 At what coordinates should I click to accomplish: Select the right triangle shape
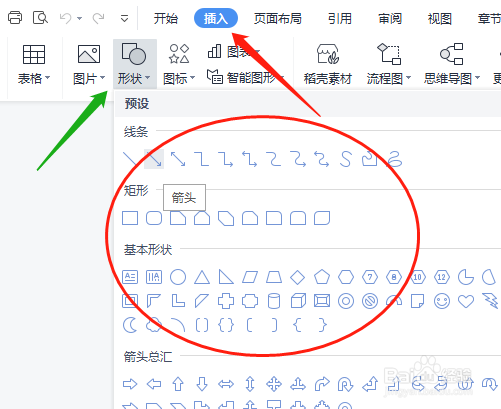pyautogui.click(x=226, y=277)
